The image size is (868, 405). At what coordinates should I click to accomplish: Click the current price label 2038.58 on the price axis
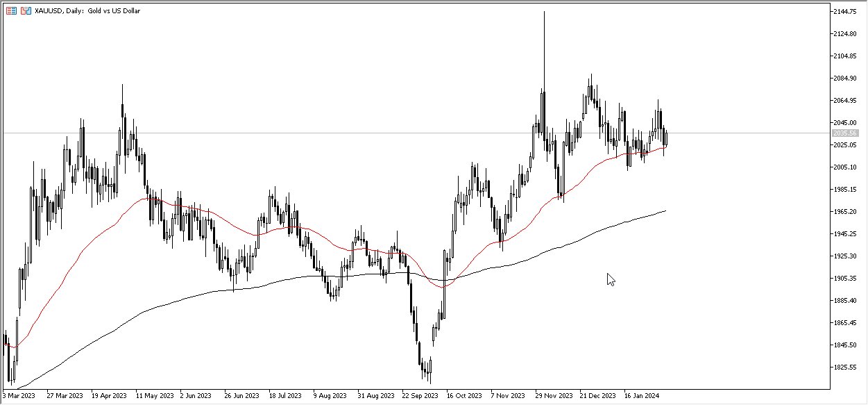click(x=844, y=131)
